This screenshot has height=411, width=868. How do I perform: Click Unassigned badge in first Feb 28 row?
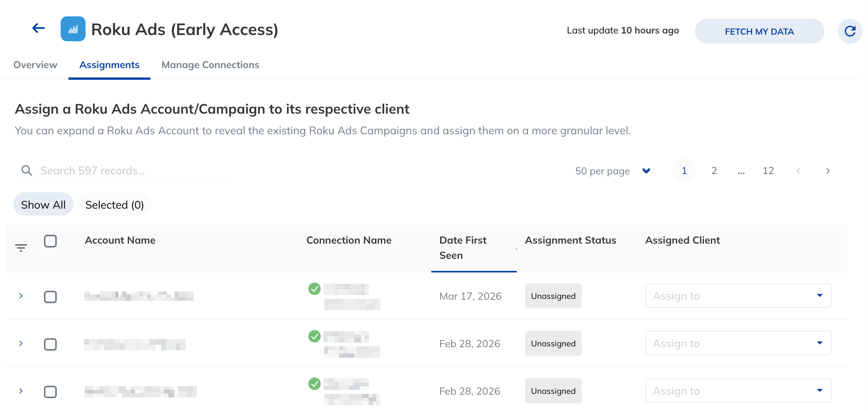click(x=553, y=343)
